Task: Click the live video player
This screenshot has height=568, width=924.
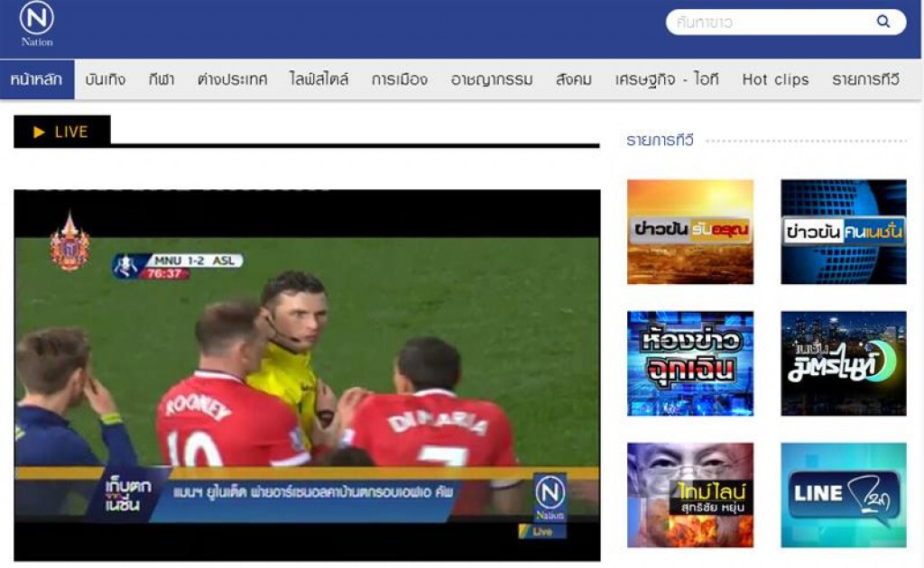Action: point(307,375)
